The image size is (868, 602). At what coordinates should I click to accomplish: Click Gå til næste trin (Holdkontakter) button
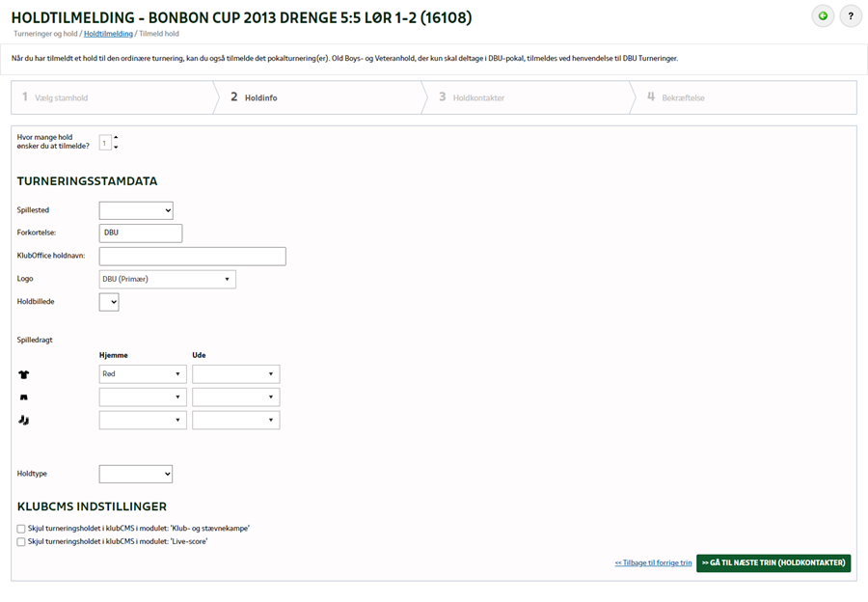tap(773, 562)
